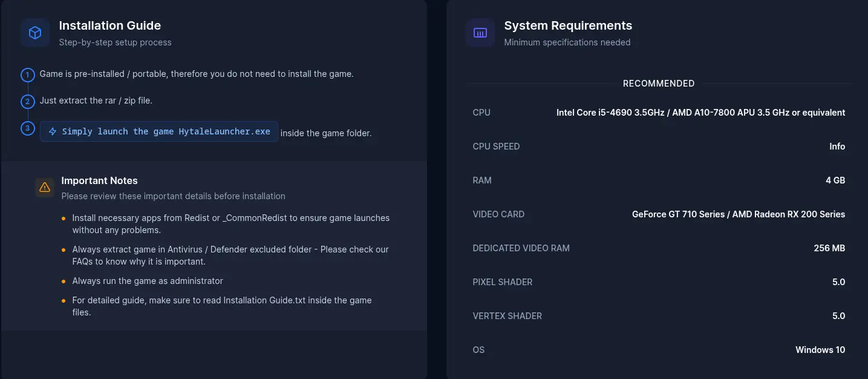Click the System Requirements monitor icon
868x379 pixels.
tap(480, 33)
